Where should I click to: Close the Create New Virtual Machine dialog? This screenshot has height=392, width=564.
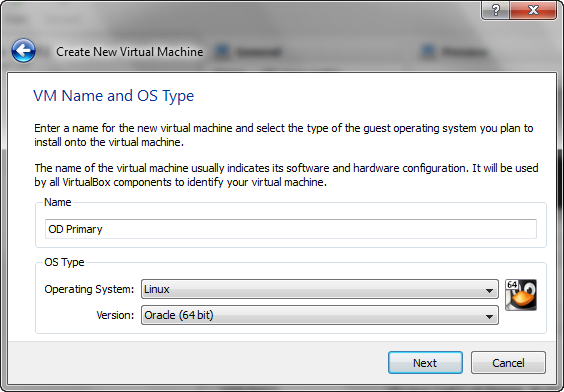[533, 10]
